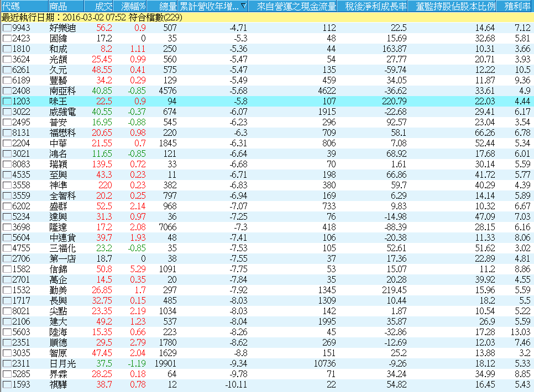This screenshot has width=534, height=392.
Task: Tick the checkbox for stock 9943
Action: pos(7,28)
